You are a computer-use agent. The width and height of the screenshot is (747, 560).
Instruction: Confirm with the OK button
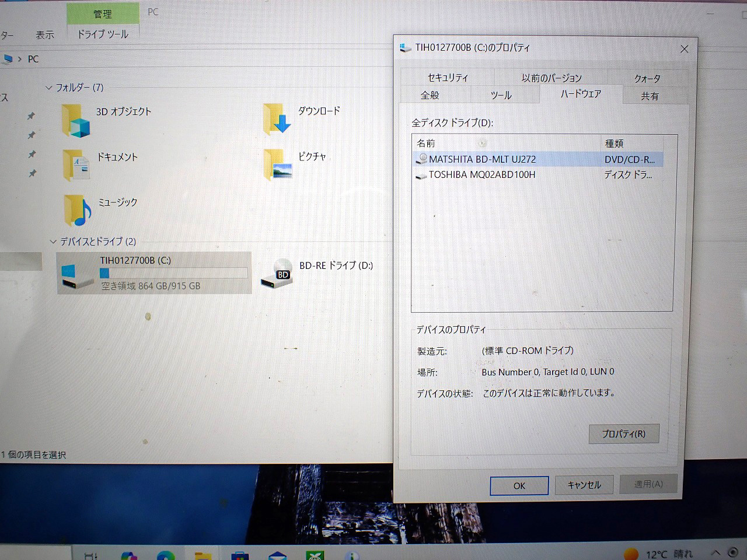click(519, 485)
